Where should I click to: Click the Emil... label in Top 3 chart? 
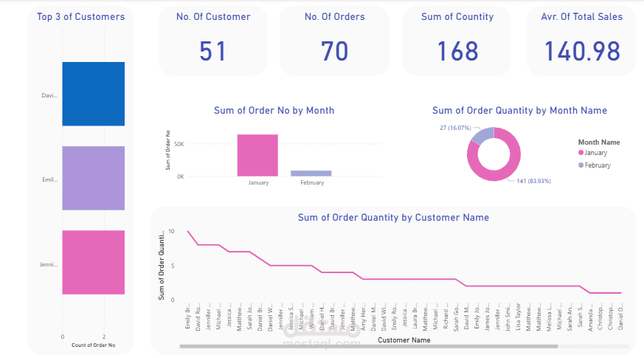coord(49,179)
